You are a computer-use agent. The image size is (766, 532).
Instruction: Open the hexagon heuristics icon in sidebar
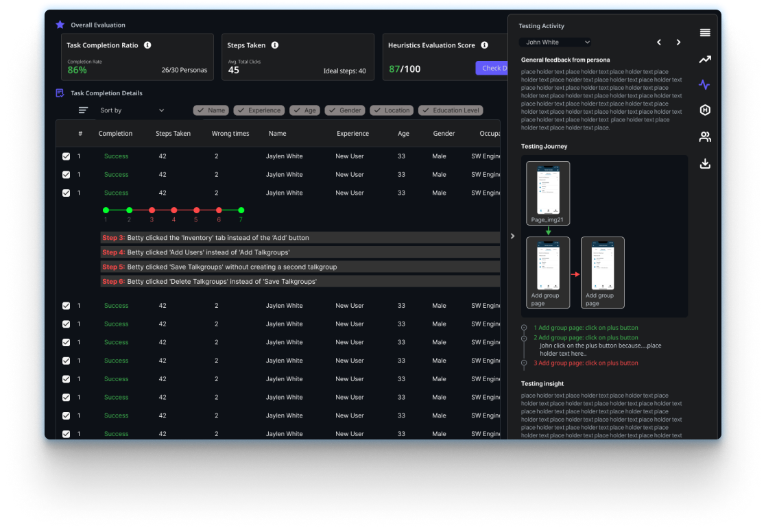tap(705, 110)
